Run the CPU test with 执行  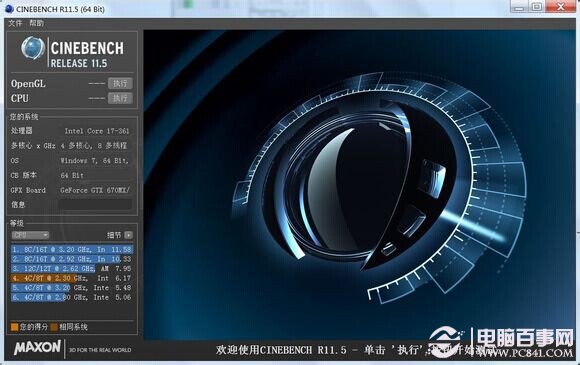click(120, 98)
